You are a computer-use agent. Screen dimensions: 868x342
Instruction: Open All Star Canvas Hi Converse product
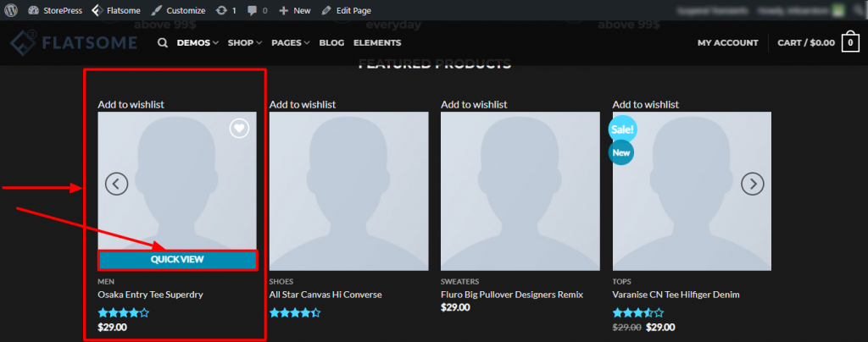(x=325, y=295)
